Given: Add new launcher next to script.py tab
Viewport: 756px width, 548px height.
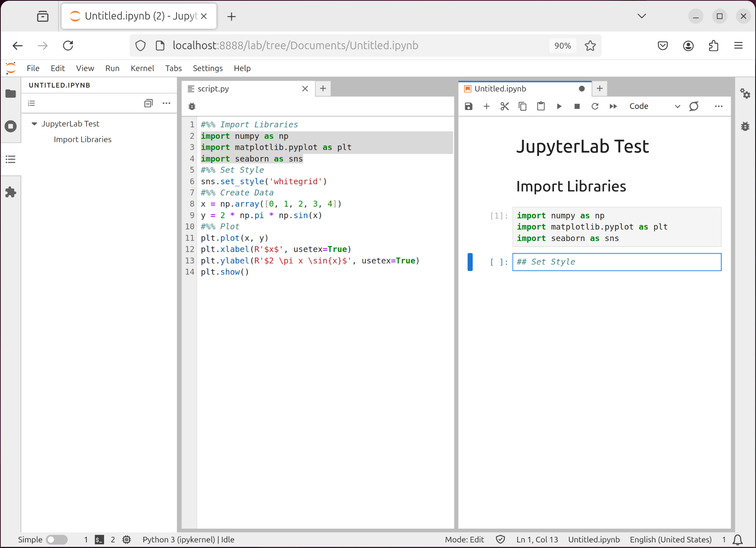Looking at the screenshot, I should tap(323, 89).
